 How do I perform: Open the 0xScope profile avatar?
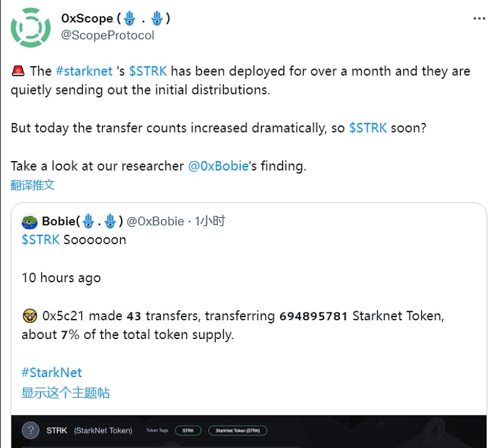(31, 28)
